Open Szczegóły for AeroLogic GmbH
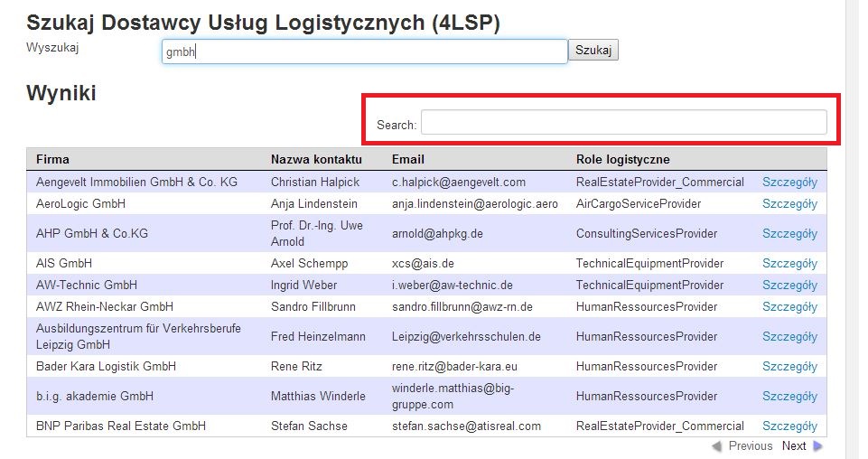The height and width of the screenshot is (459, 868). (789, 204)
